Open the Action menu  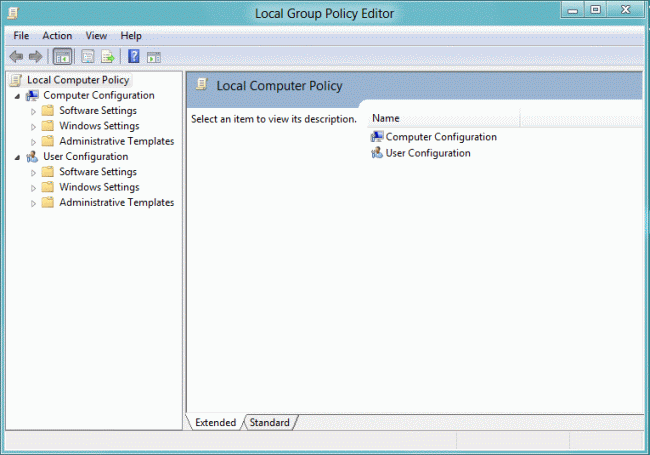(57, 36)
